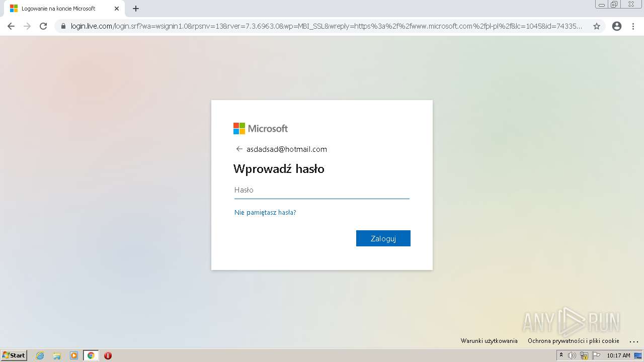The image size is (644, 362).
Task: Click the browser Forward arrow
Action: [x=27, y=26]
